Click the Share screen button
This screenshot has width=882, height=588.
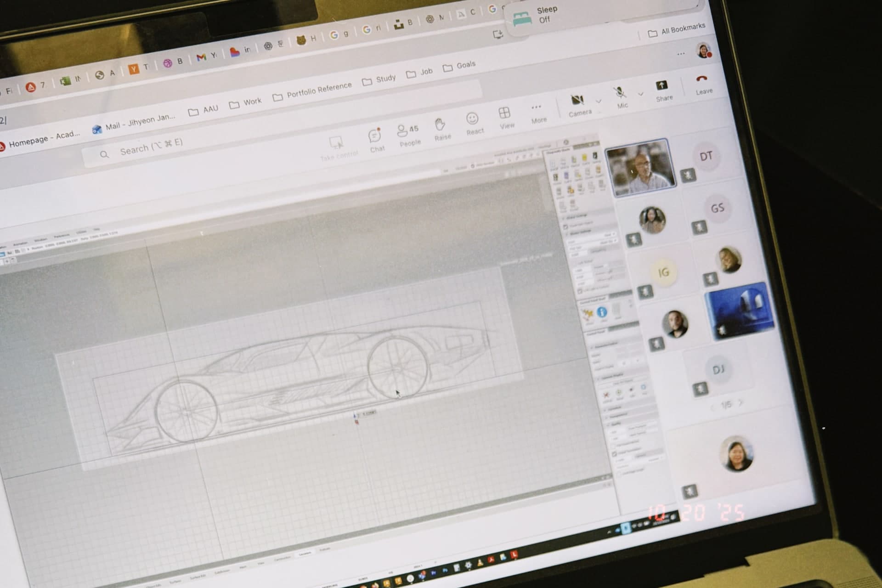tap(663, 90)
